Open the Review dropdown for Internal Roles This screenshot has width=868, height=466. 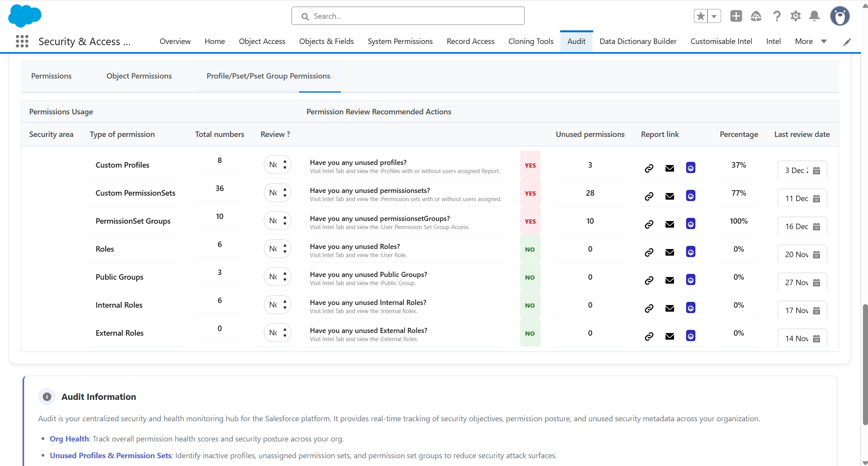278,305
